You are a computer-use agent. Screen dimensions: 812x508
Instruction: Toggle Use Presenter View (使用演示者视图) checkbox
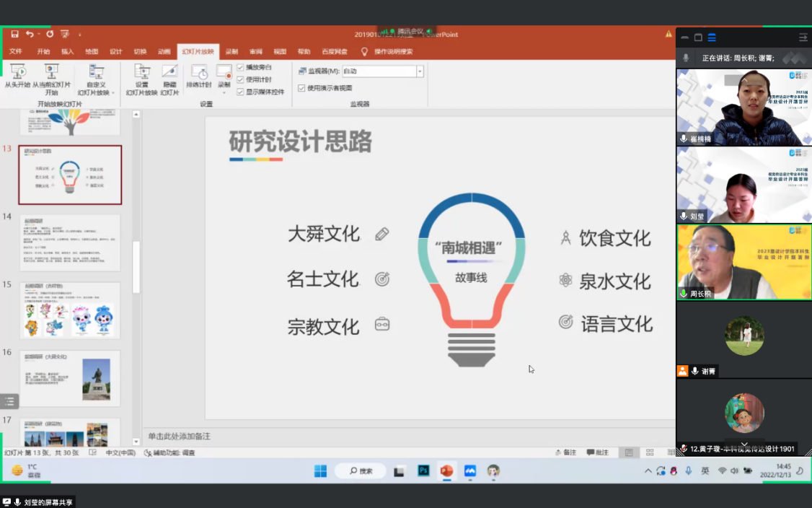coord(301,88)
